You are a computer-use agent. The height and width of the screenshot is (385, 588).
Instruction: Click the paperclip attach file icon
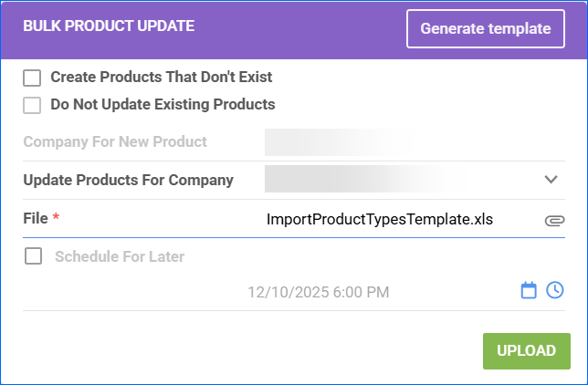[554, 220]
